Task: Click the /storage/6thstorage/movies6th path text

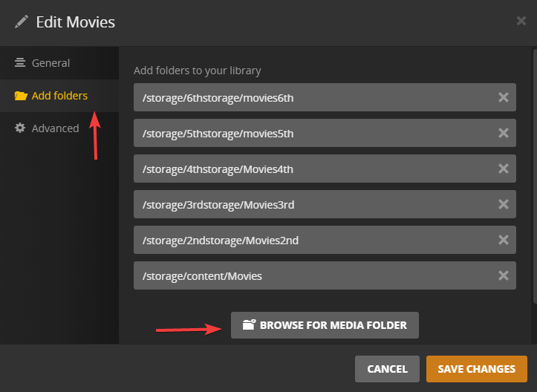Action: pos(218,98)
